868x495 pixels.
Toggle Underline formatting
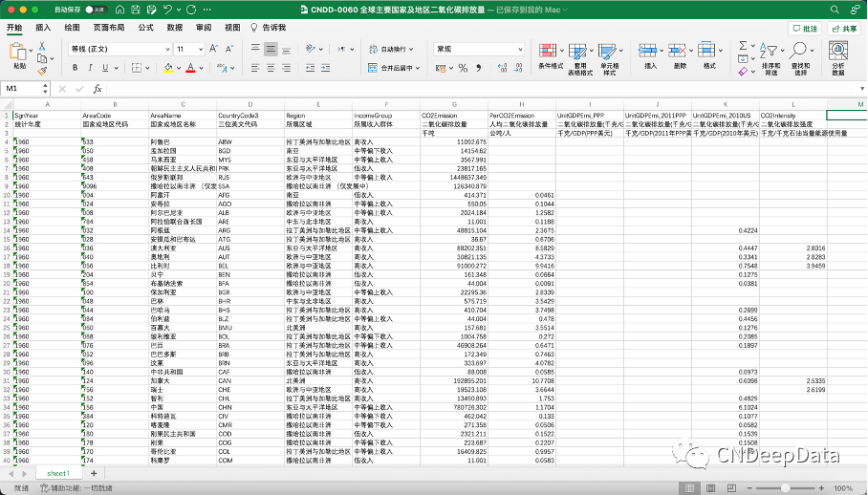point(104,68)
